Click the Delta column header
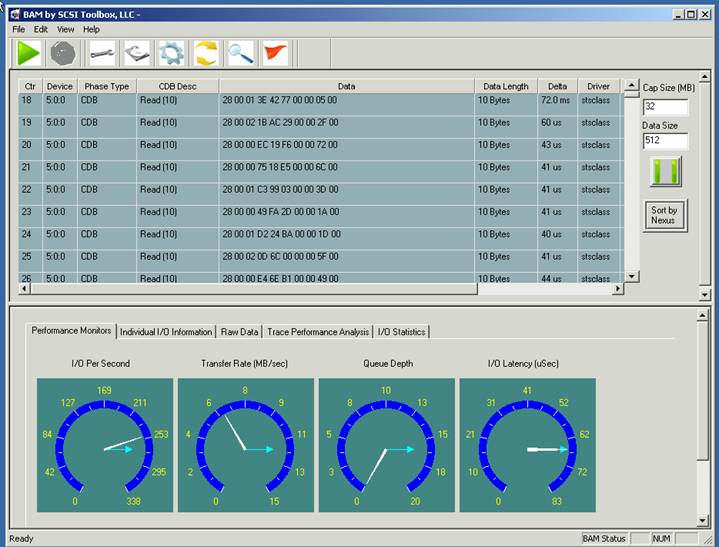The width and height of the screenshot is (719, 547). click(556, 86)
